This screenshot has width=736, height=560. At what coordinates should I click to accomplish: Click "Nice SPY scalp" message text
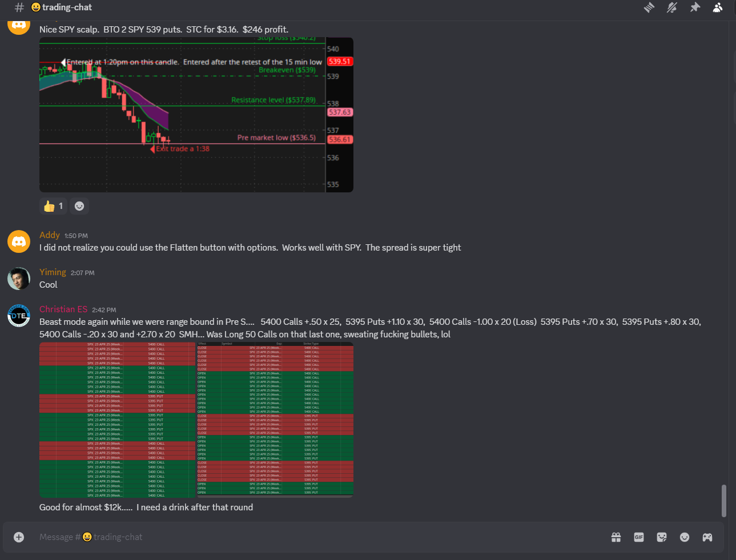[164, 30]
